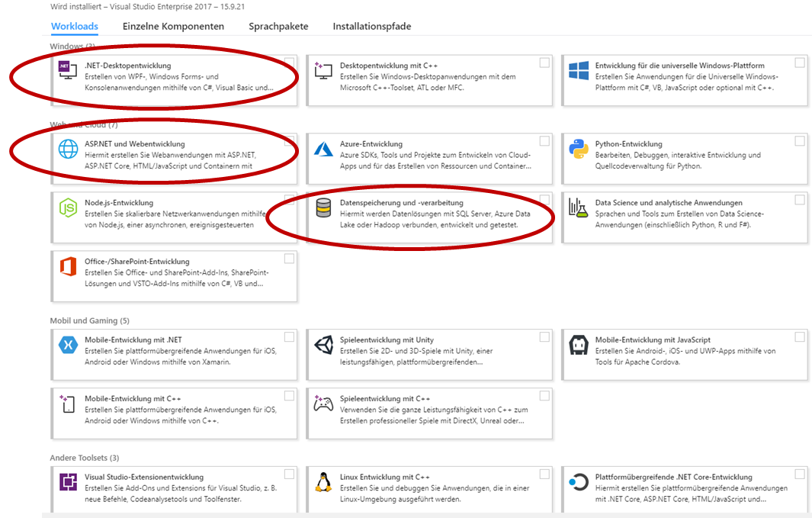The height and width of the screenshot is (518, 812).
Task: Go to the Sprachpakete tab
Action: pos(278,26)
